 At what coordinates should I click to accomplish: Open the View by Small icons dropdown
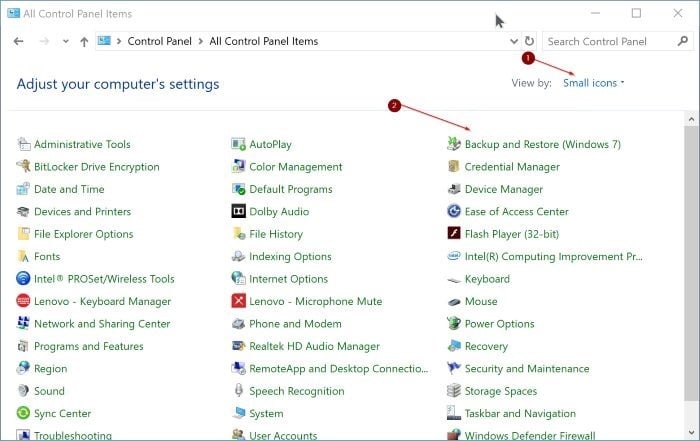593,83
